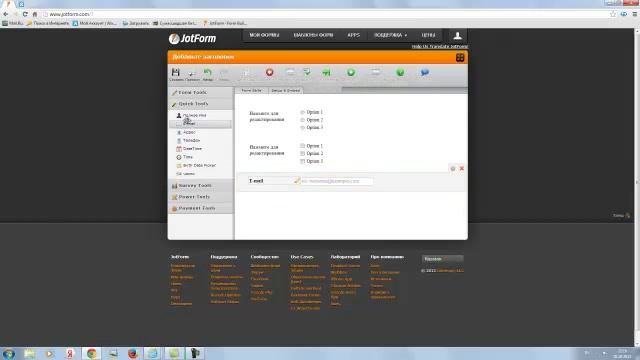Click the floppy disk Save icon
The image size is (640, 360).
(176, 72)
